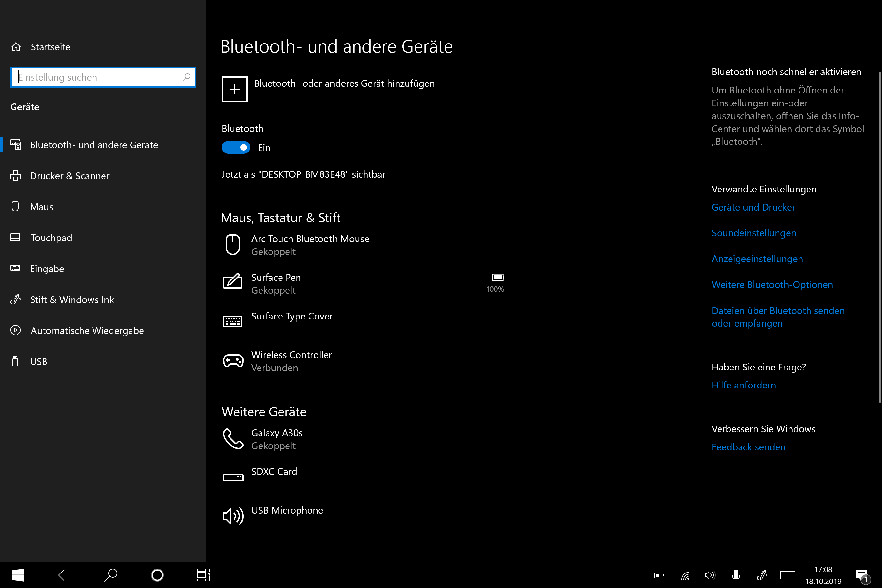The image size is (882, 588).
Task: Click Dateien über Bluetooth senden oder empfangen
Action: click(778, 317)
